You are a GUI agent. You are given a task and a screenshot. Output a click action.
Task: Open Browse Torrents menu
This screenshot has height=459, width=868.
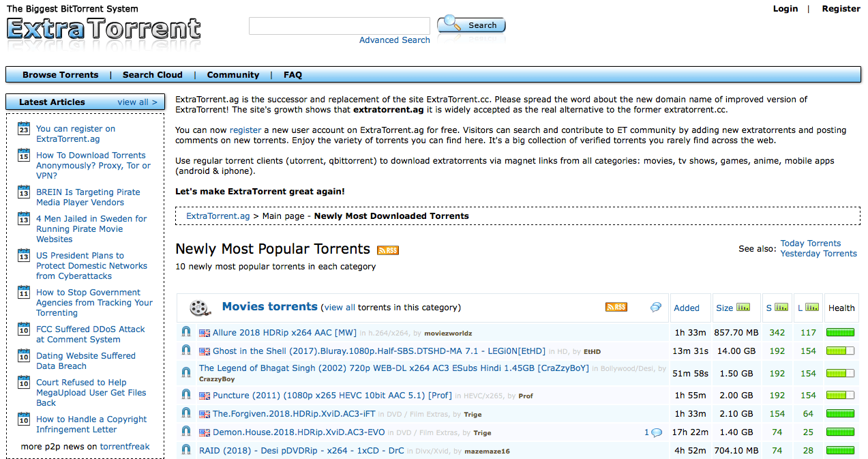[x=60, y=75]
